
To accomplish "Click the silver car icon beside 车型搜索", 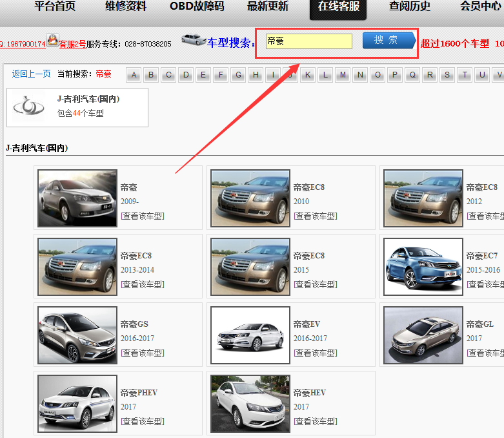I will coord(194,39).
